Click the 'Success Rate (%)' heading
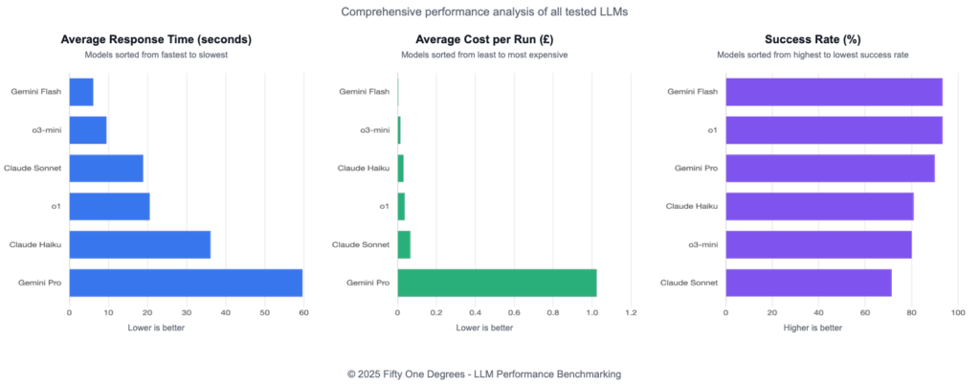 point(813,40)
